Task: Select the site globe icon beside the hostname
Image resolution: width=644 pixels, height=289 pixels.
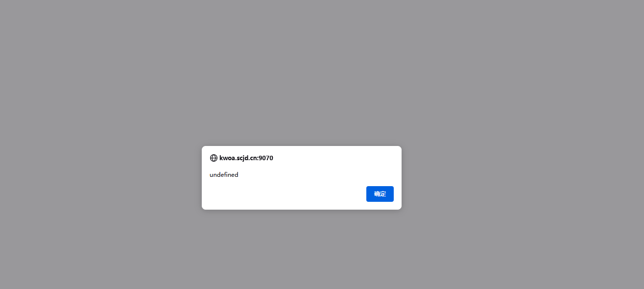Action: (214, 158)
